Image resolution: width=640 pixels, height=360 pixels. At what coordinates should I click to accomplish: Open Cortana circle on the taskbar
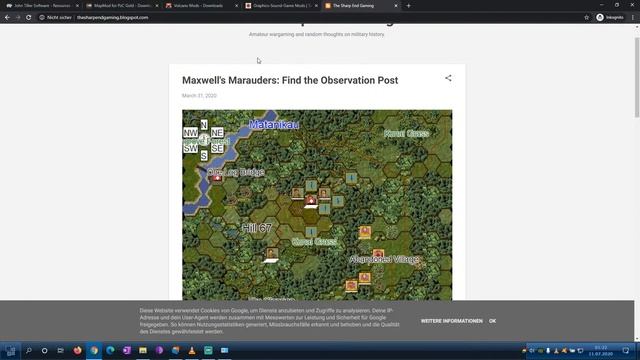click(44, 351)
